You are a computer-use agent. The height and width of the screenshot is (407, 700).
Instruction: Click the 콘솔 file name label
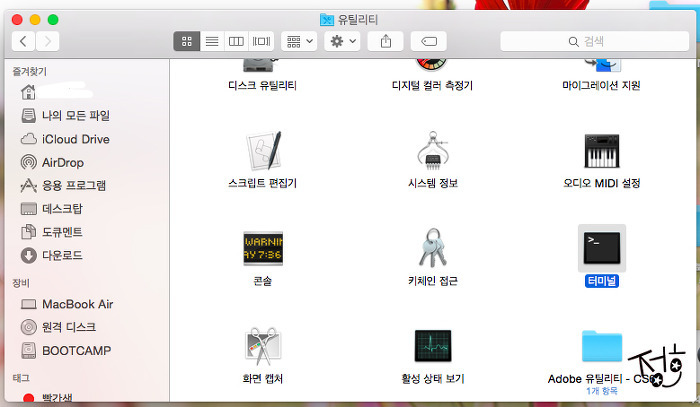(262, 281)
